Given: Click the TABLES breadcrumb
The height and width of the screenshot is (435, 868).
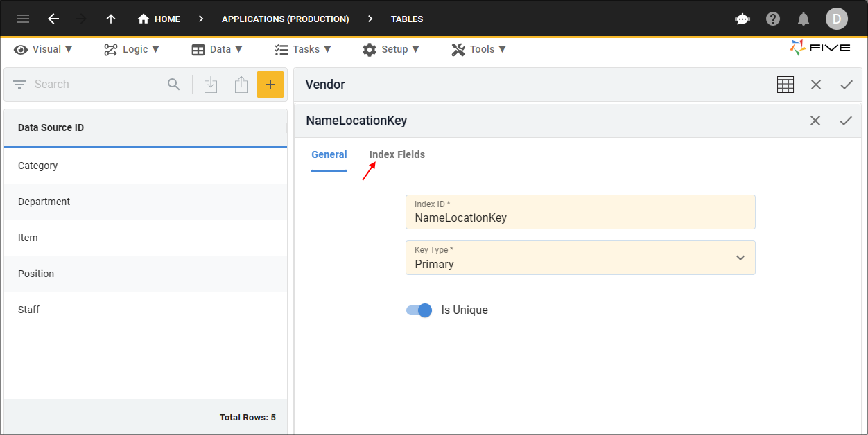Looking at the screenshot, I should point(407,19).
